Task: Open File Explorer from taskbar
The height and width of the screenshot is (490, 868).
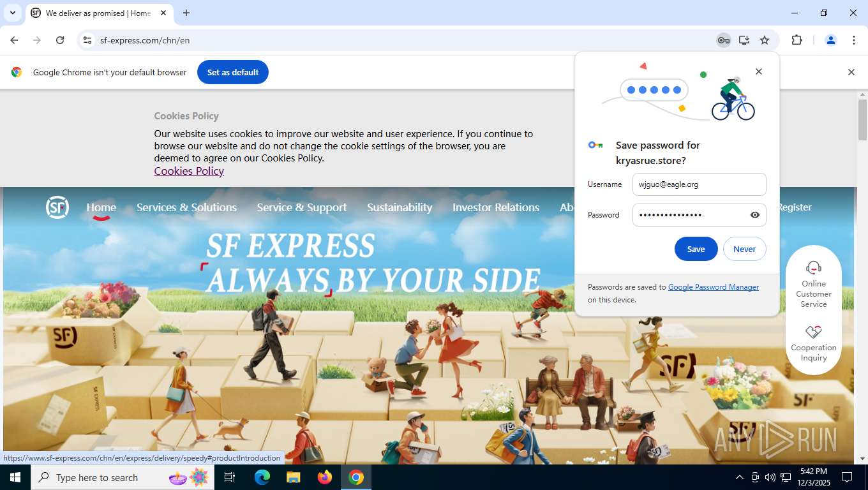Action: [x=294, y=477]
